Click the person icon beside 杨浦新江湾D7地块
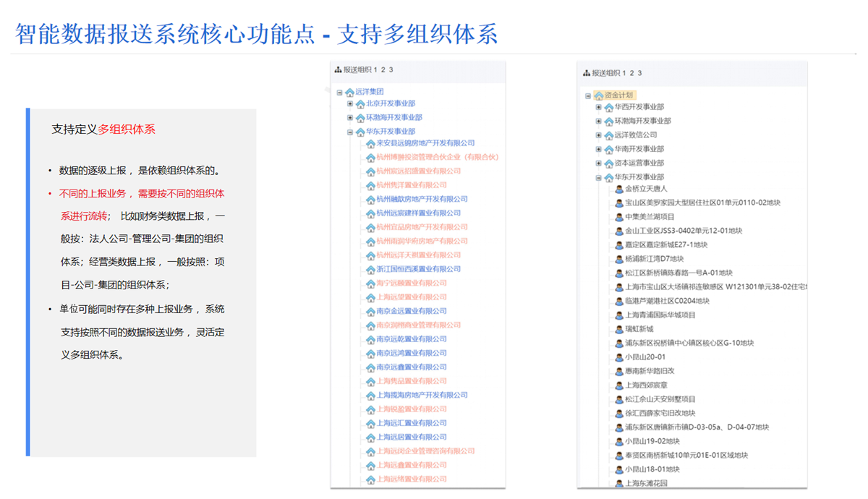868x499 pixels. 619,260
